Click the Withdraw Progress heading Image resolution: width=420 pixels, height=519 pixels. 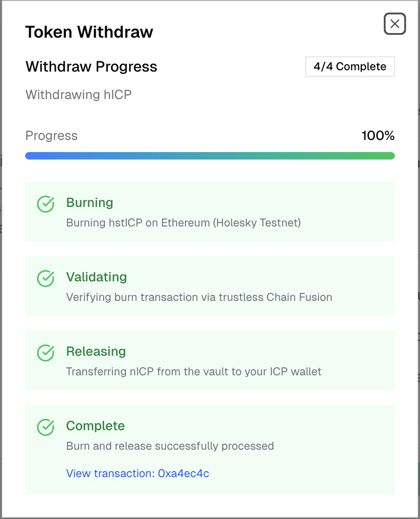coord(92,67)
